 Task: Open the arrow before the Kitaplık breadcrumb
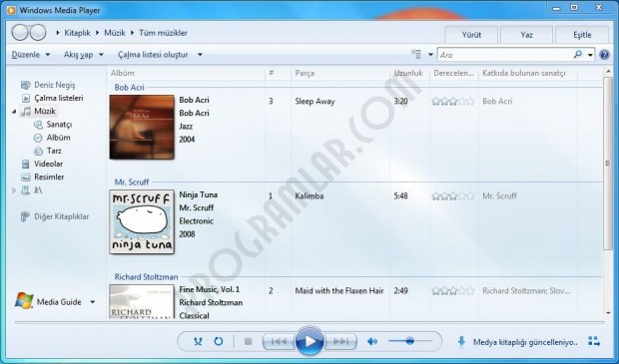coord(58,33)
